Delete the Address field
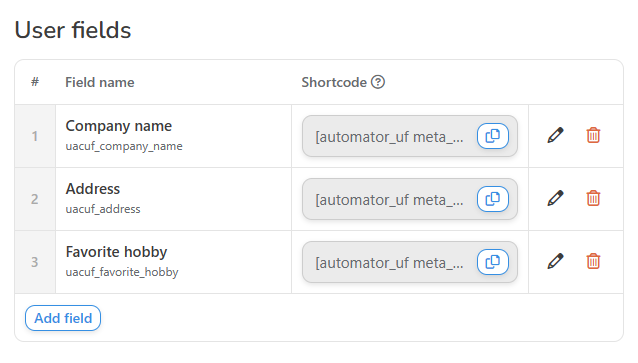Image resolution: width=638 pixels, height=363 pixels. [x=593, y=198]
